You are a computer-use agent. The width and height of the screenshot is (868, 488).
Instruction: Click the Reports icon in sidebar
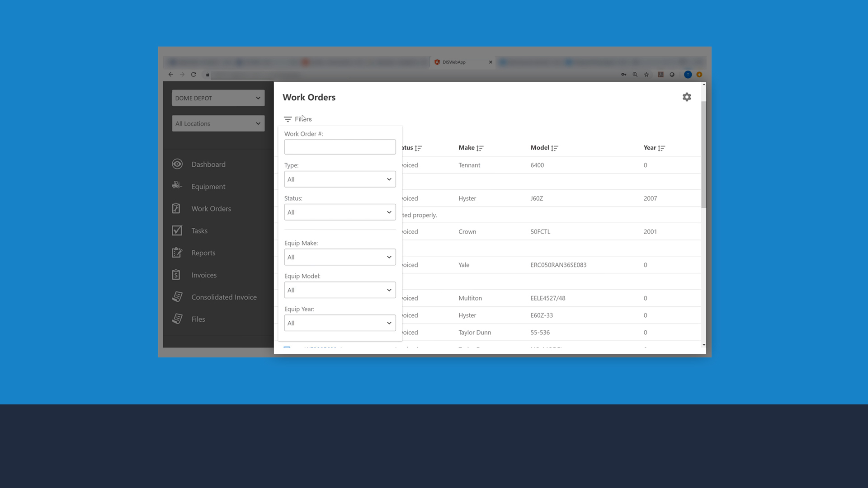(177, 253)
